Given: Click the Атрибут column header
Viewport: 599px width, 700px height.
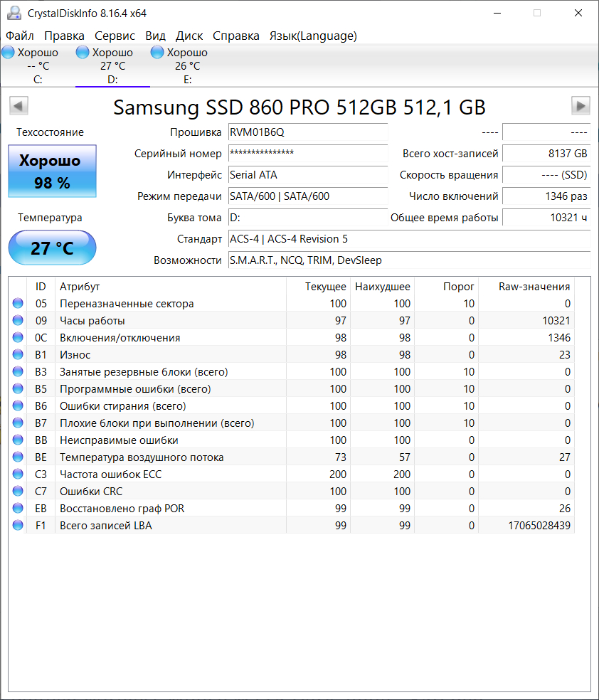Looking at the screenshot, I should [170, 287].
